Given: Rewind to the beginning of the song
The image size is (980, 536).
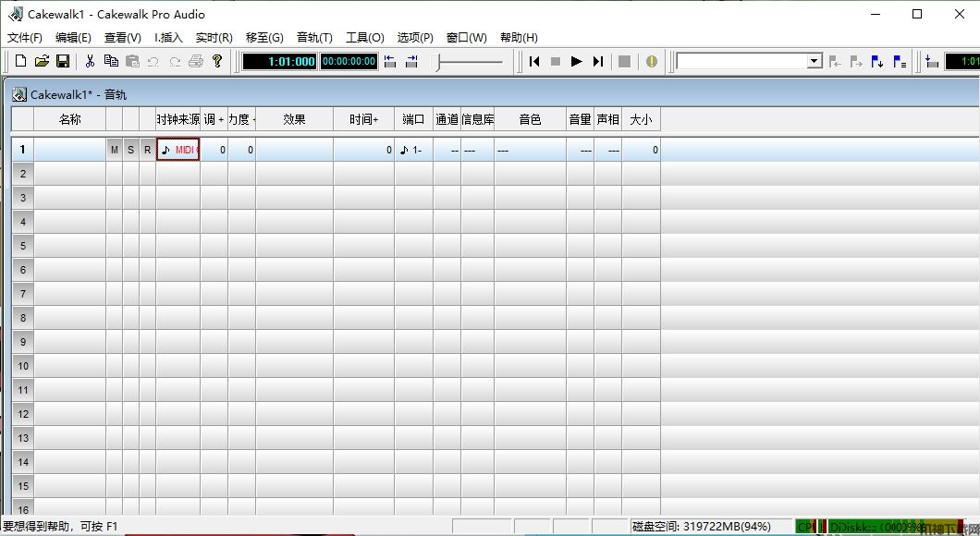Looking at the screenshot, I should [534, 61].
